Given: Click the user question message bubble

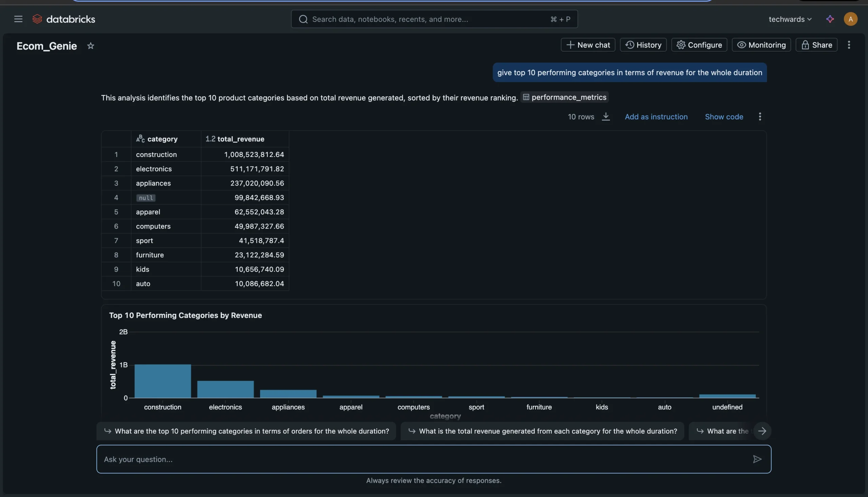Looking at the screenshot, I should [629, 72].
